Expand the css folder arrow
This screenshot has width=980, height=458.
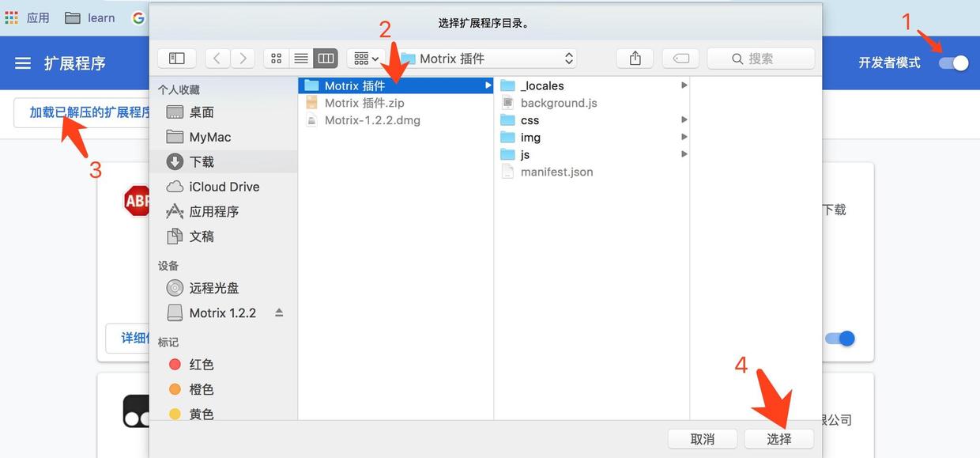tap(684, 119)
